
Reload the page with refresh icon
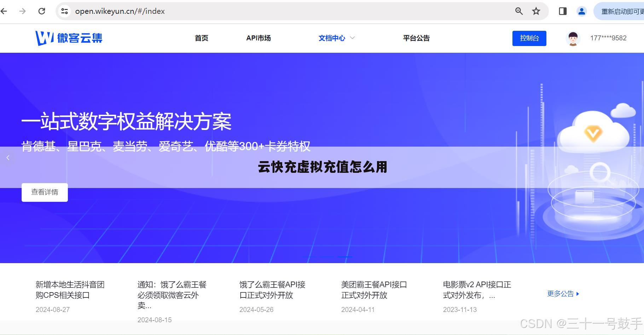[42, 11]
